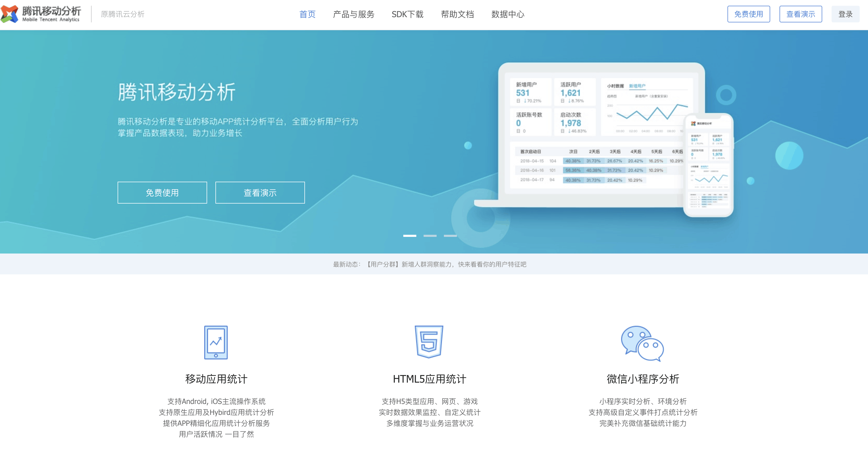The height and width of the screenshot is (468, 868).
Task: Select the first carousel indicator dash
Action: coord(410,236)
